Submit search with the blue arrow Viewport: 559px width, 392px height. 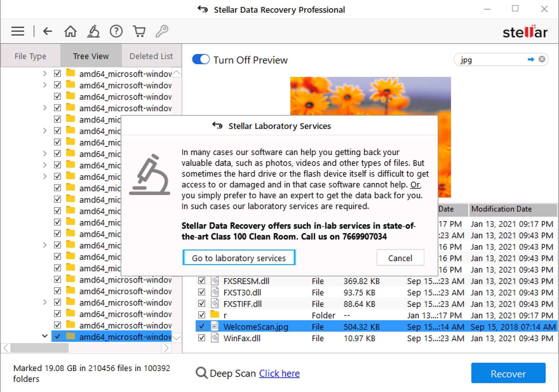[x=531, y=59]
